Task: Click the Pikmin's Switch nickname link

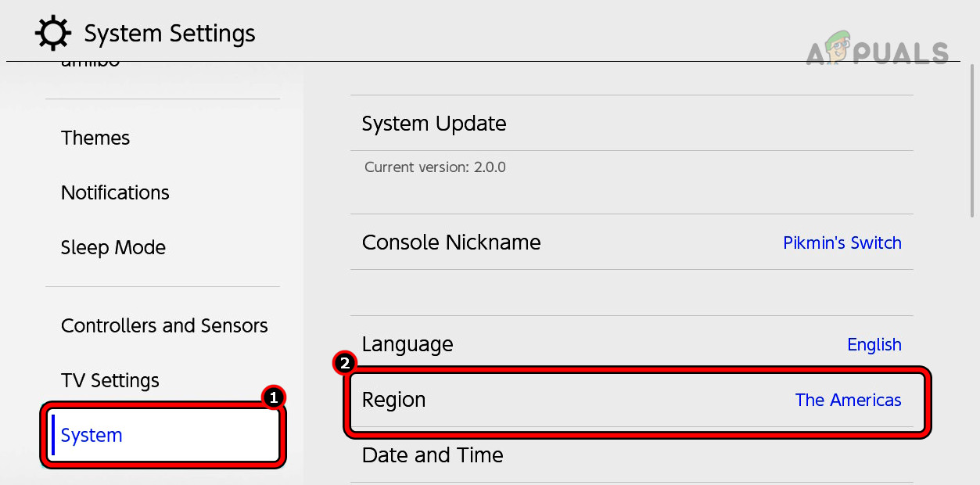Action: 842,242
